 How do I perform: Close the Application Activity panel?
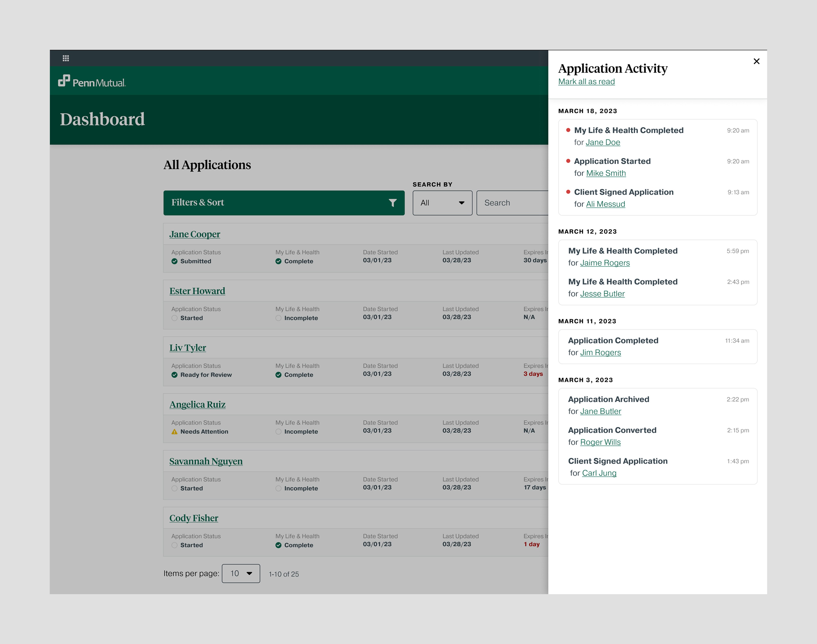tap(756, 61)
